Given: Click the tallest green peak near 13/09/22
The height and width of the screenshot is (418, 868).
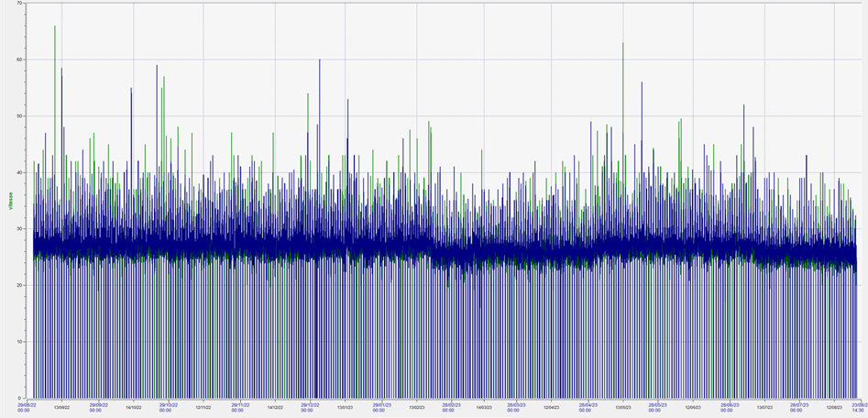Looking at the screenshot, I should click(x=55, y=27).
